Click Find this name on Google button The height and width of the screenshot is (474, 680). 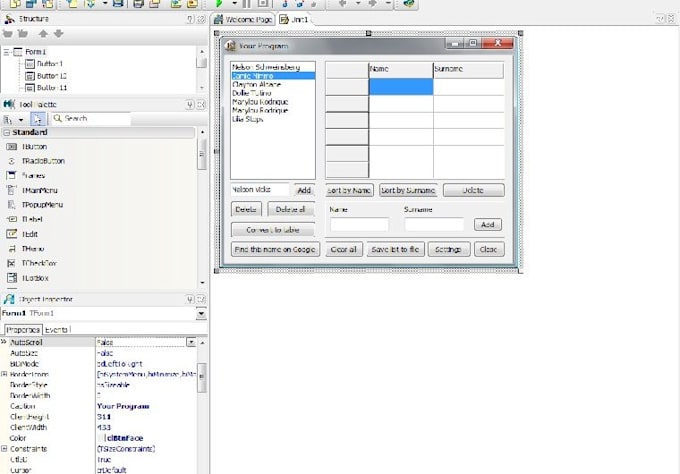tap(275, 249)
